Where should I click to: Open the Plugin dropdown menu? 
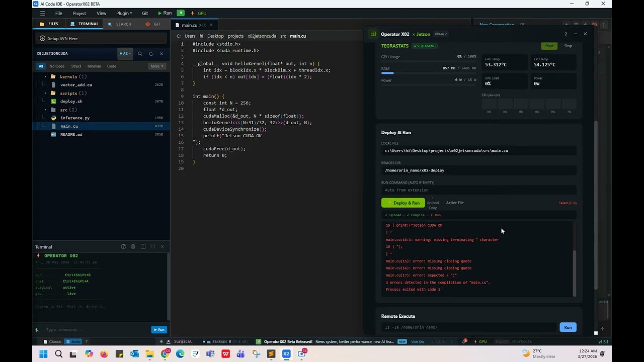pos(124,13)
